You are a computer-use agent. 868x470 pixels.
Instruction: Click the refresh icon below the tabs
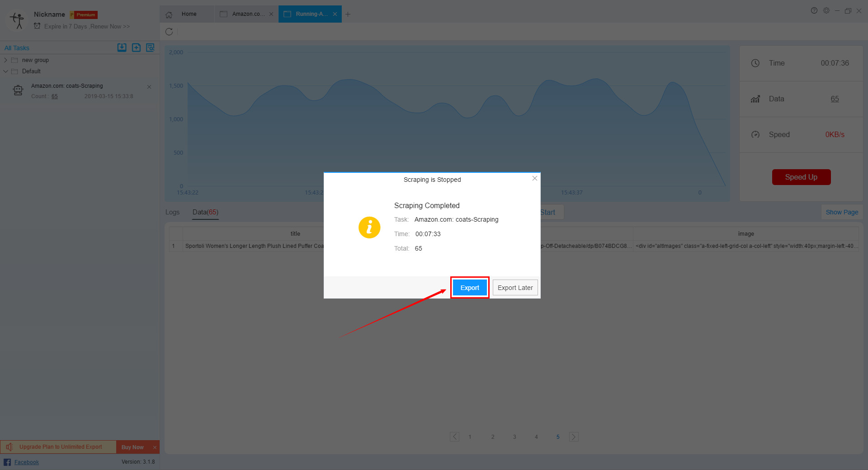169,32
